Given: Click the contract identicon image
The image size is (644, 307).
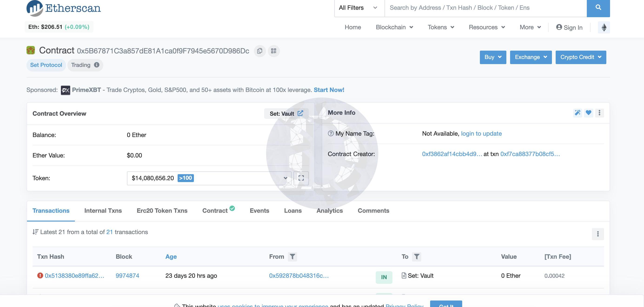Looking at the screenshot, I should (x=31, y=50).
